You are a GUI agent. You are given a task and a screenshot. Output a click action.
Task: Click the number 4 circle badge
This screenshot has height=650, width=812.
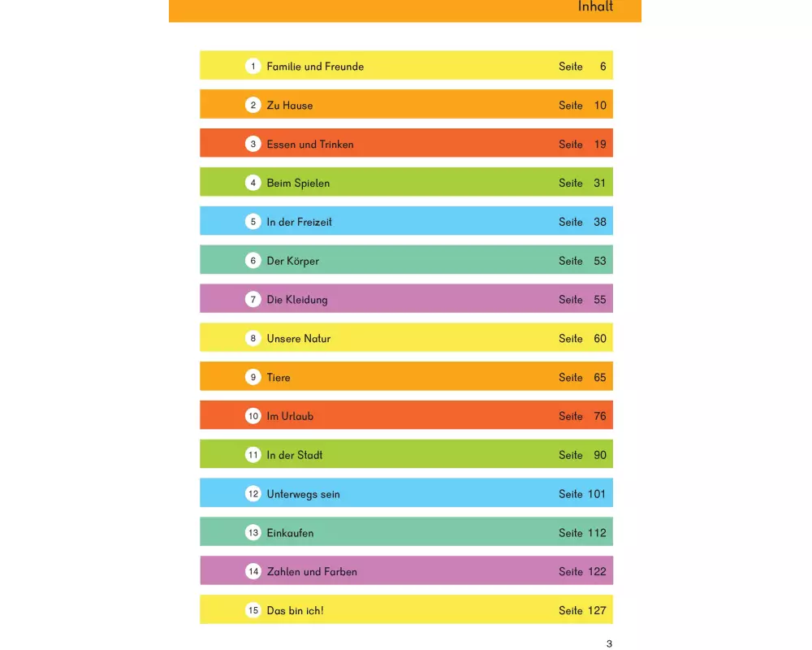click(x=253, y=183)
